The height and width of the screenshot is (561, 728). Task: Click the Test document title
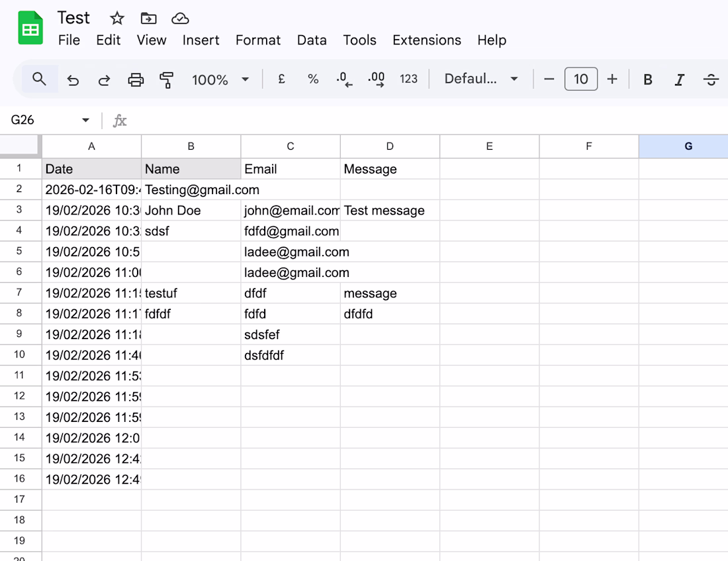pyautogui.click(x=73, y=18)
